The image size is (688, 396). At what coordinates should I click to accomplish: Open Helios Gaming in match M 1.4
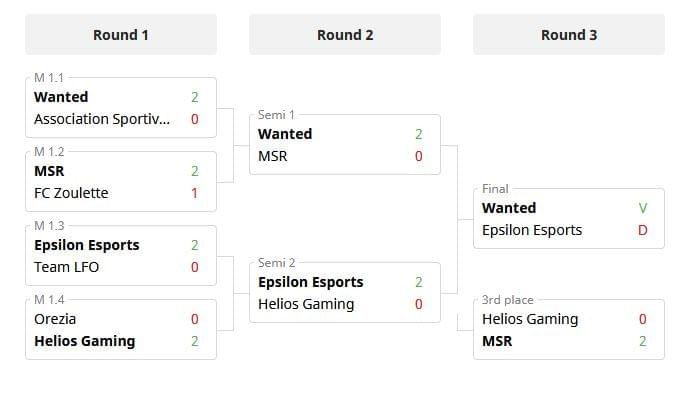click(x=85, y=341)
